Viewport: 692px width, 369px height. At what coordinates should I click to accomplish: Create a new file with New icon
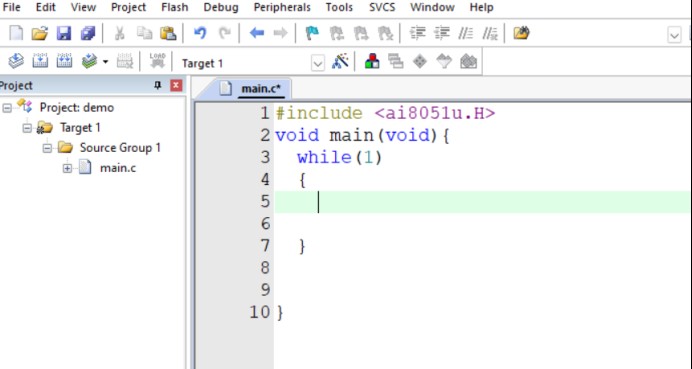[16, 33]
